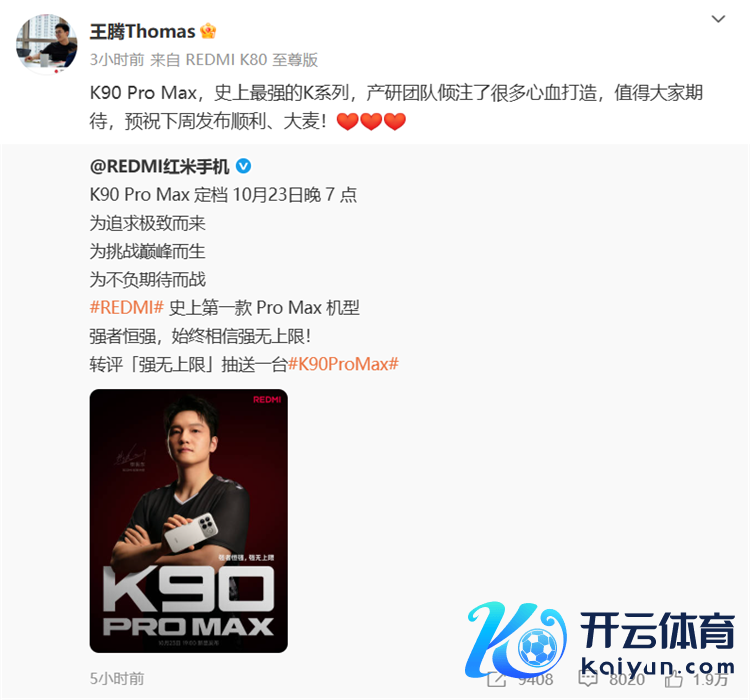Open the #K90ProMax# hashtag topic

[x=343, y=365]
